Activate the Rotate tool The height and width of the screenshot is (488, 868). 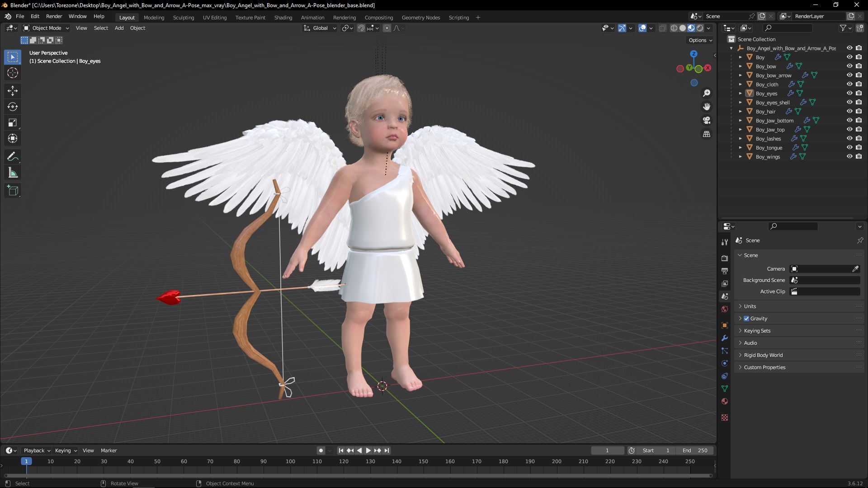click(x=13, y=107)
